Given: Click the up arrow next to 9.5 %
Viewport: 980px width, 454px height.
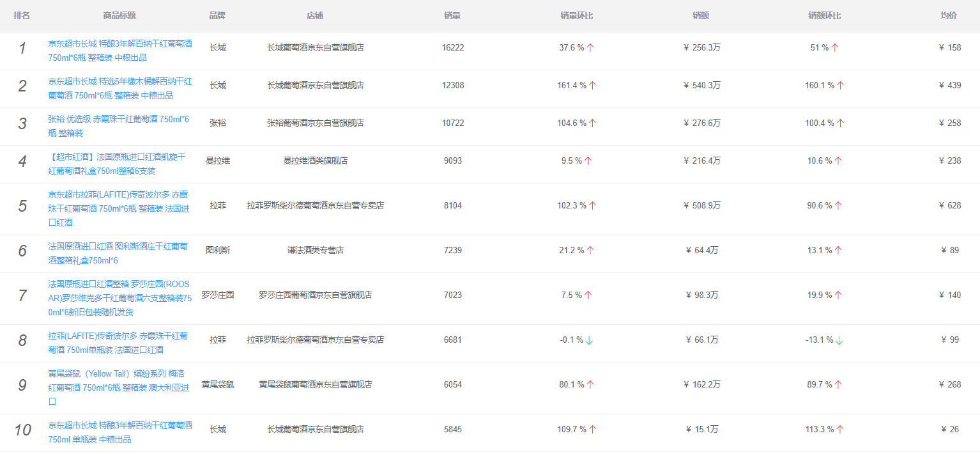Looking at the screenshot, I should (x=588, y=161).
